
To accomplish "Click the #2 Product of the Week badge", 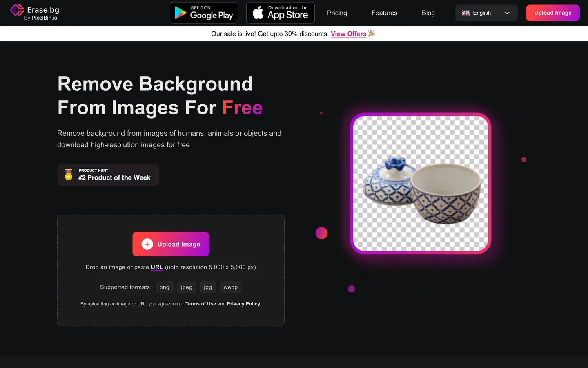I will (108, 175).
